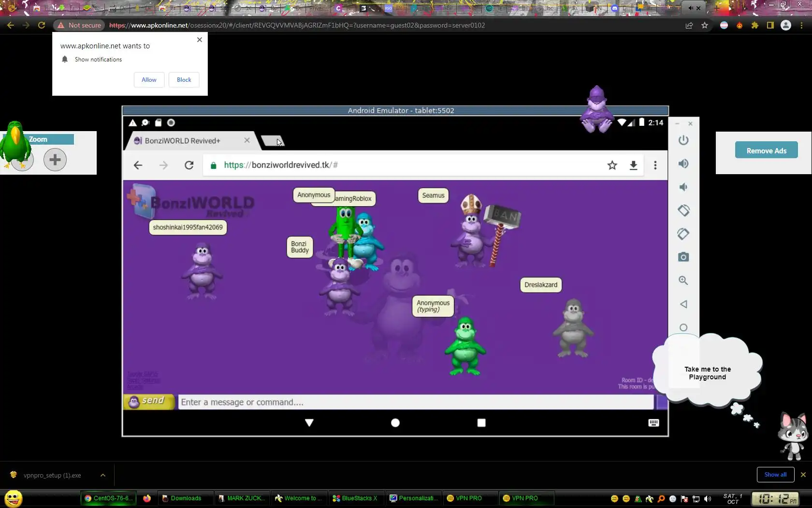Viewport: 812px width, 508px height.
Task: Click the Firefox icon in the taskbar
Action: 147,498
